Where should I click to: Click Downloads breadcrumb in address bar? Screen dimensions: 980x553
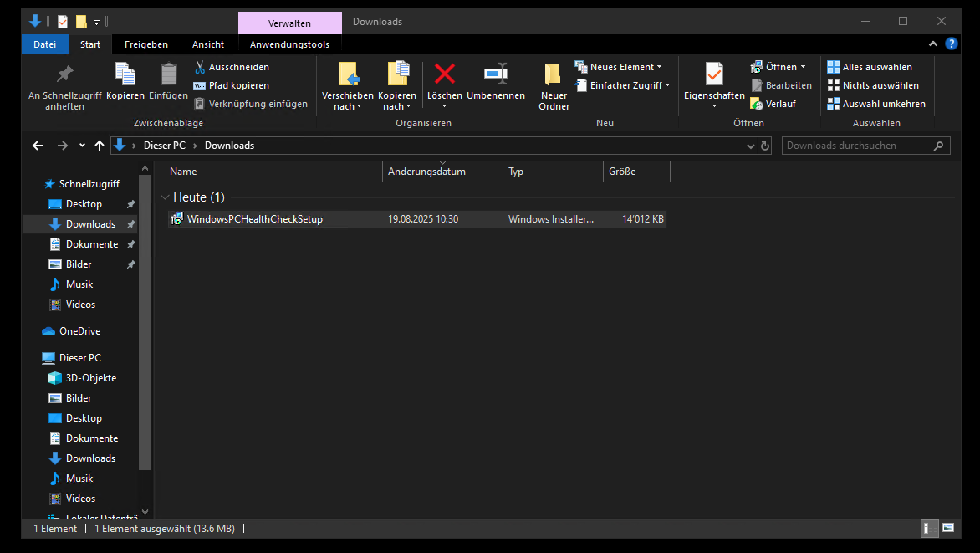pos(229,146)
